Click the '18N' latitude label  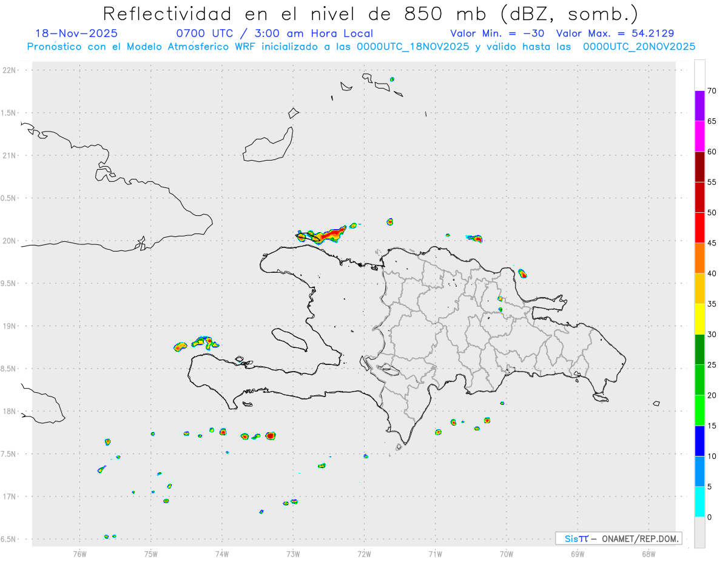[10, 412]
